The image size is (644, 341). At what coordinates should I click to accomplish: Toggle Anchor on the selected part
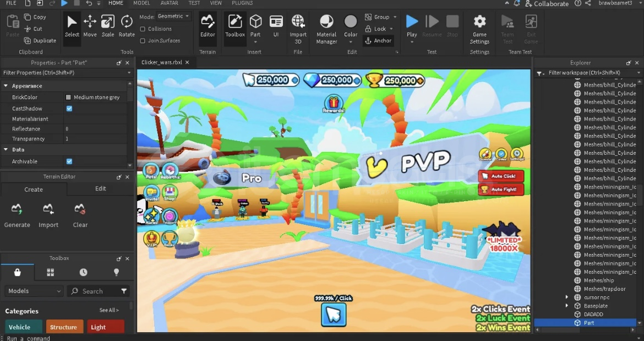point(378,41)
